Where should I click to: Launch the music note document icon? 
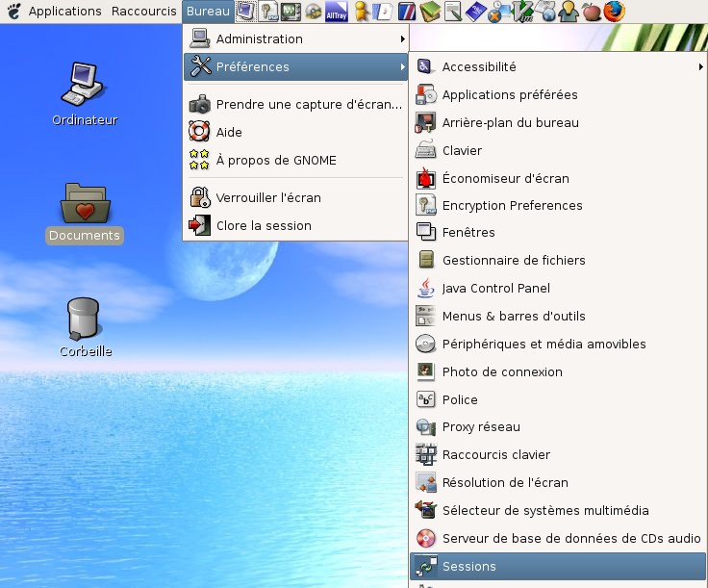click(382, 12)
